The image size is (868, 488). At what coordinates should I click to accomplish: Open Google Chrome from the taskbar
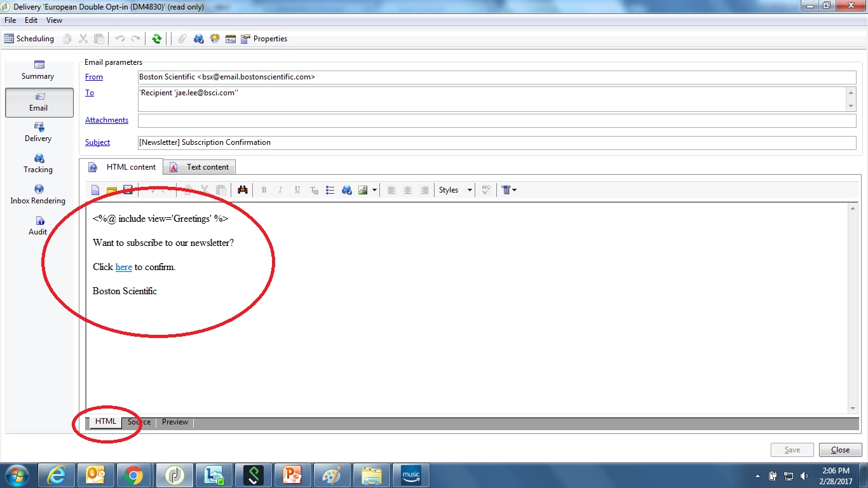(x=133, y=475)
